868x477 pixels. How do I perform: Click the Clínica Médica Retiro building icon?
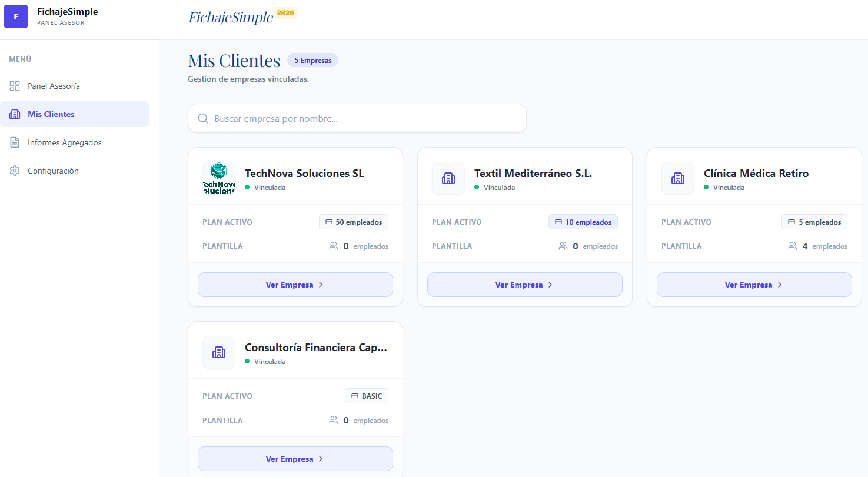(x=677, y=178)
